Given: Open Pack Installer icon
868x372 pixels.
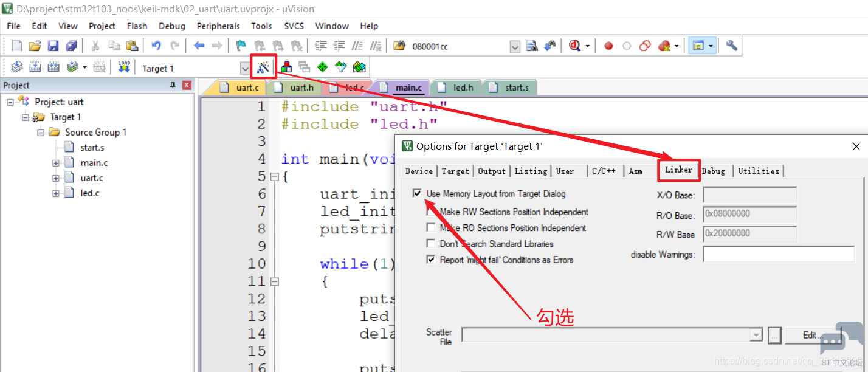Looking at the screenshot, I should 359,67.
